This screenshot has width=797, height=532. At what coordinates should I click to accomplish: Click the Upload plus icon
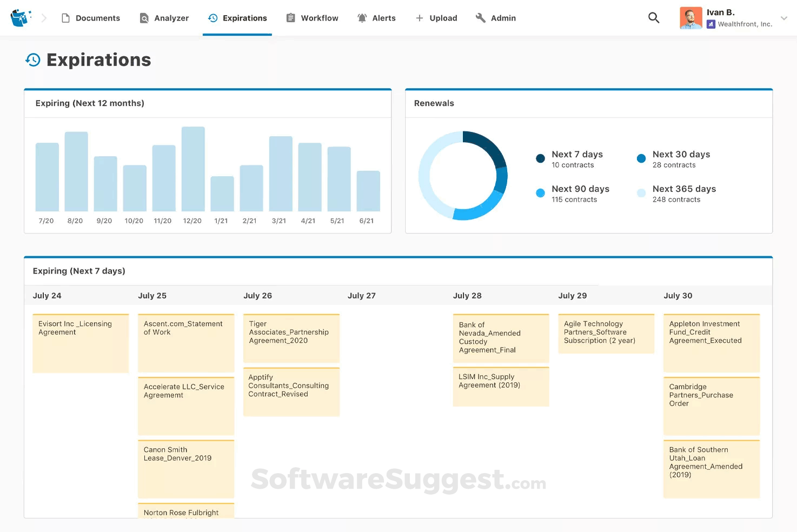pyautogui.click(x=419, y=18)
